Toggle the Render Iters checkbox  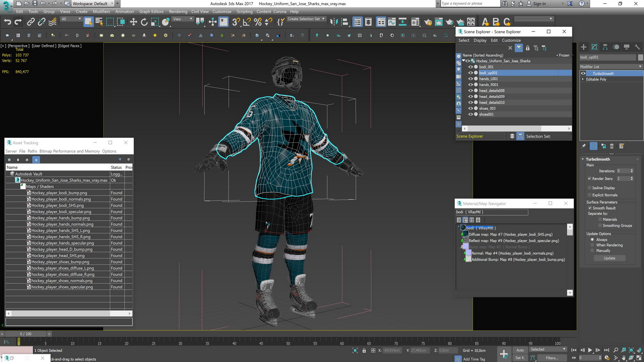[589, 179]
